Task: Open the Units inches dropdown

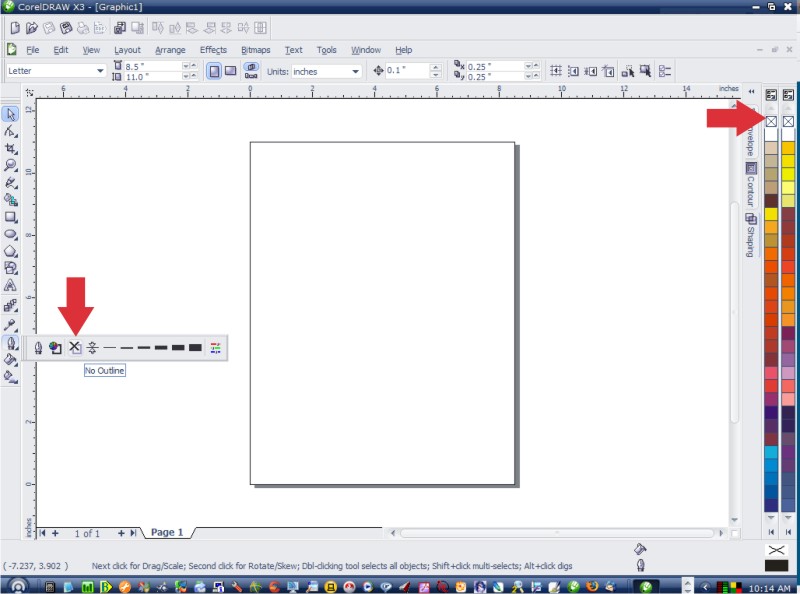Action: coord(355,71)
